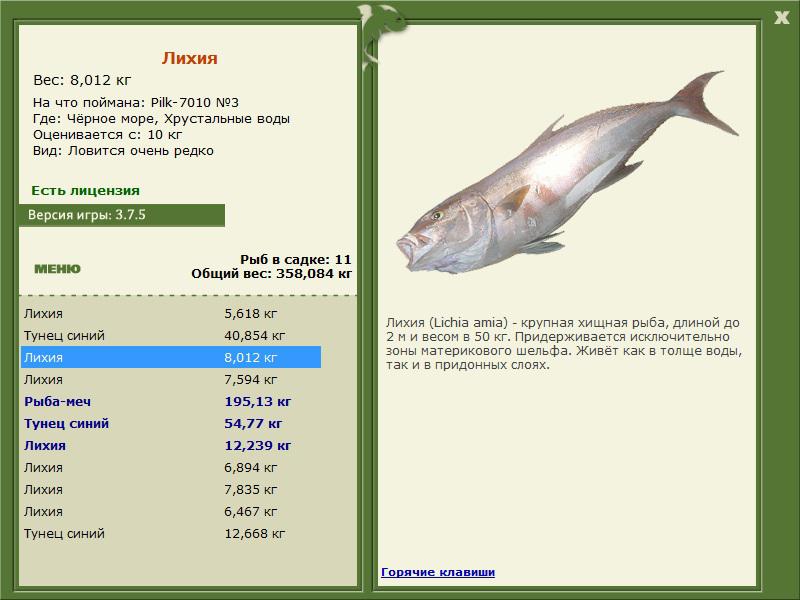Select the Лихия 6,894 кг row
800x600 pixels.
tap(171, 467)
